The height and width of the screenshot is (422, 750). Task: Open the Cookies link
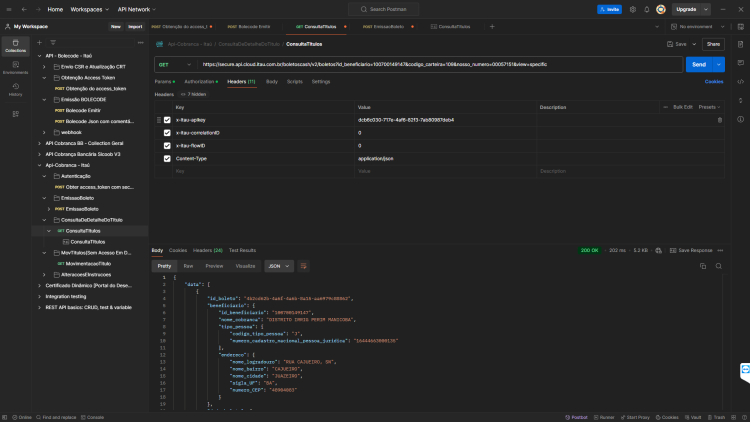[714, 82]
